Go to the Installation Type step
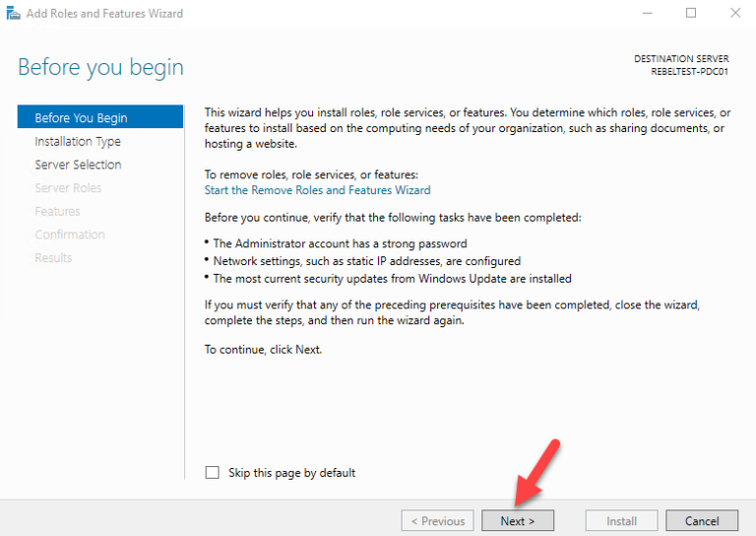Image resolution: width=756 pixels, height=536 pixels. tap(78, 142)
